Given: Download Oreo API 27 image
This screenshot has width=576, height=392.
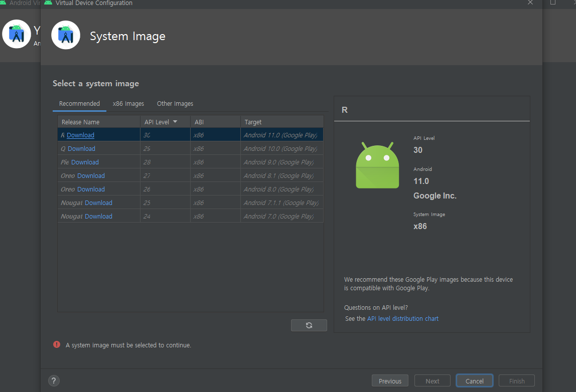Looking at the screenshot, I should click(x=91, y=176).
